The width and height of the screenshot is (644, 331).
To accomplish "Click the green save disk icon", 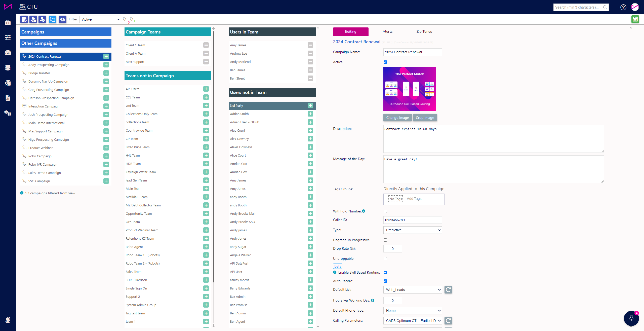I will (x=635, y=19).
